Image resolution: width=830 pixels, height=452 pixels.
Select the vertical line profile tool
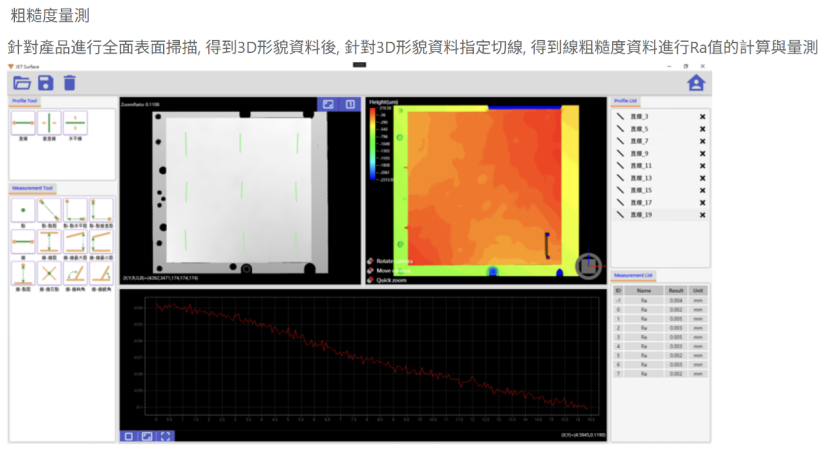(49, 123)
